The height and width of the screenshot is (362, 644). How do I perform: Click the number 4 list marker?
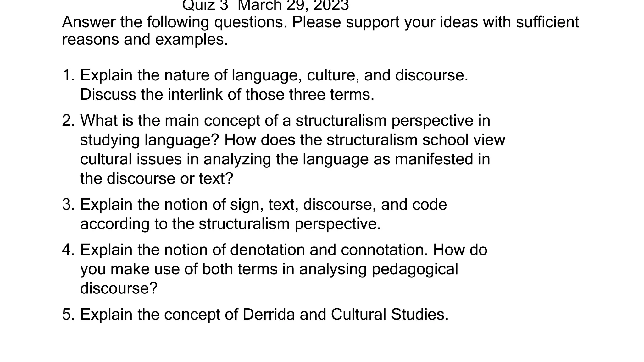click(x=69, y=250)
